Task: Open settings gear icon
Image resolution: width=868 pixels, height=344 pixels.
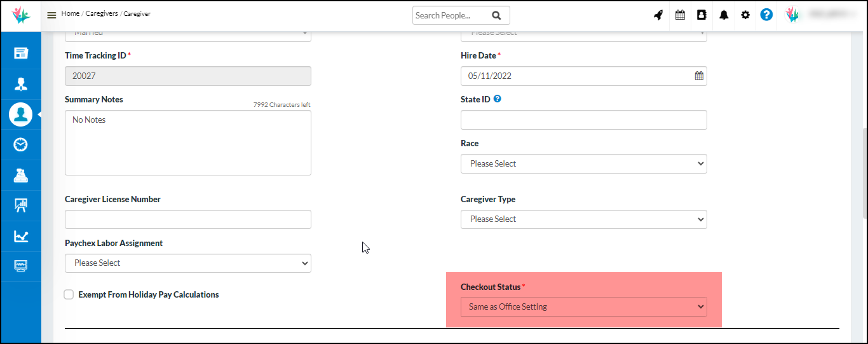Action: pos(745,15)
